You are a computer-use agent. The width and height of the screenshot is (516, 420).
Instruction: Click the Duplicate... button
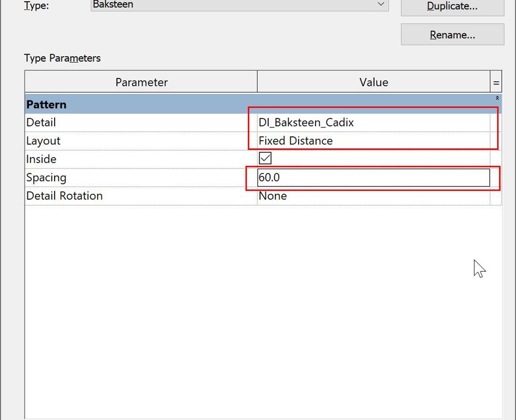(x=453, y=6)
